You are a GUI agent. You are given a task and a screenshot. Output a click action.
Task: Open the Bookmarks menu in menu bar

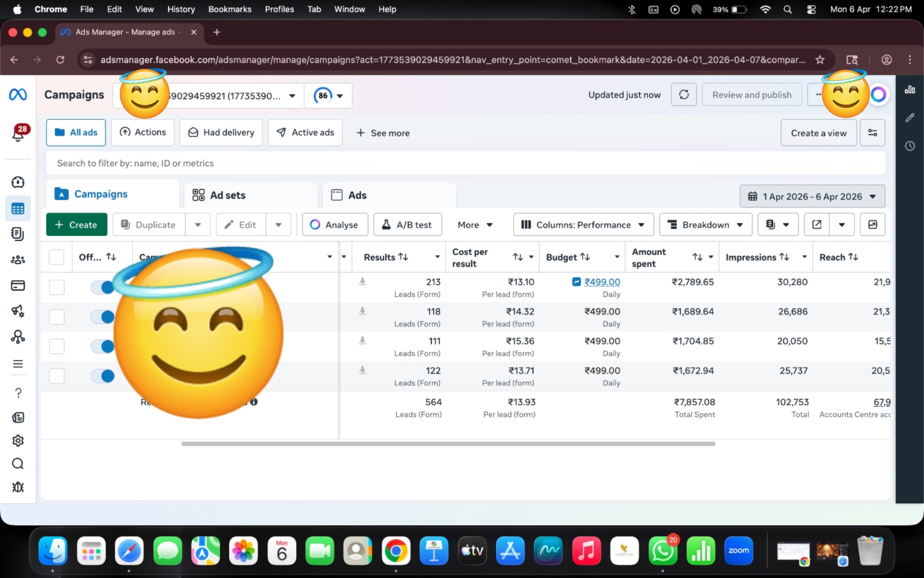pos(229,9)
